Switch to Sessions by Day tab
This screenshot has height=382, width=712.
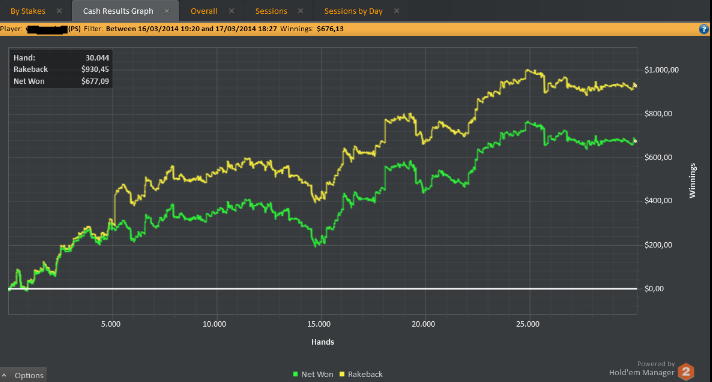click(x=353, y=11)
